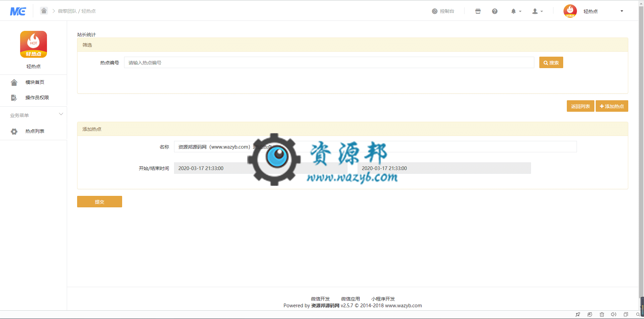
Task: Focus the 热点编号 search input
Action: coord(329,62)
